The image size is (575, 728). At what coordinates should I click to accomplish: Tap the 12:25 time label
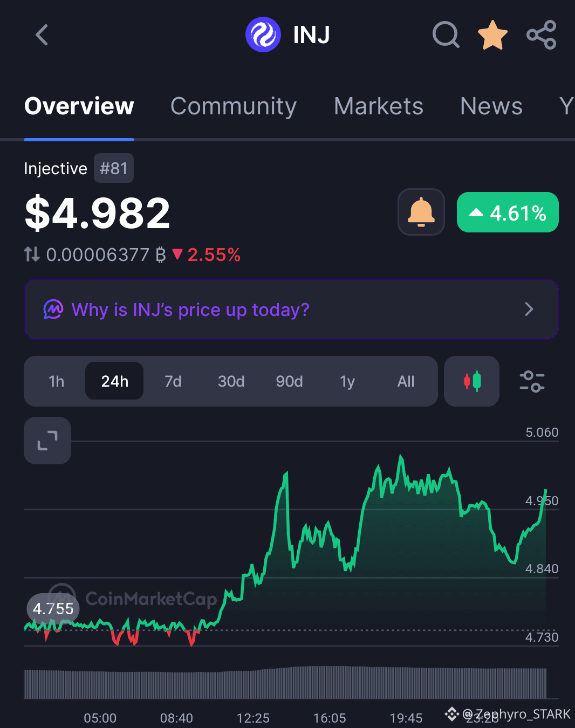click(253, 718)
